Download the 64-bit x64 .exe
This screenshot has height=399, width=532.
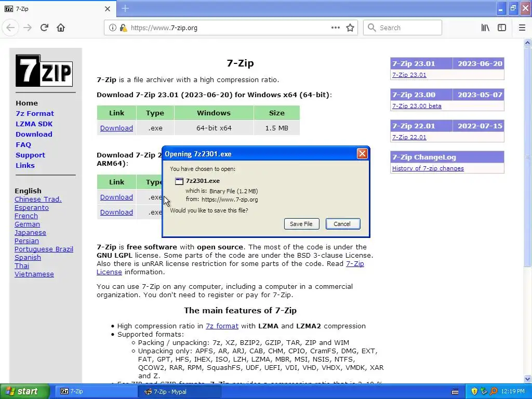pyautogui.click(x=116, y=128)
